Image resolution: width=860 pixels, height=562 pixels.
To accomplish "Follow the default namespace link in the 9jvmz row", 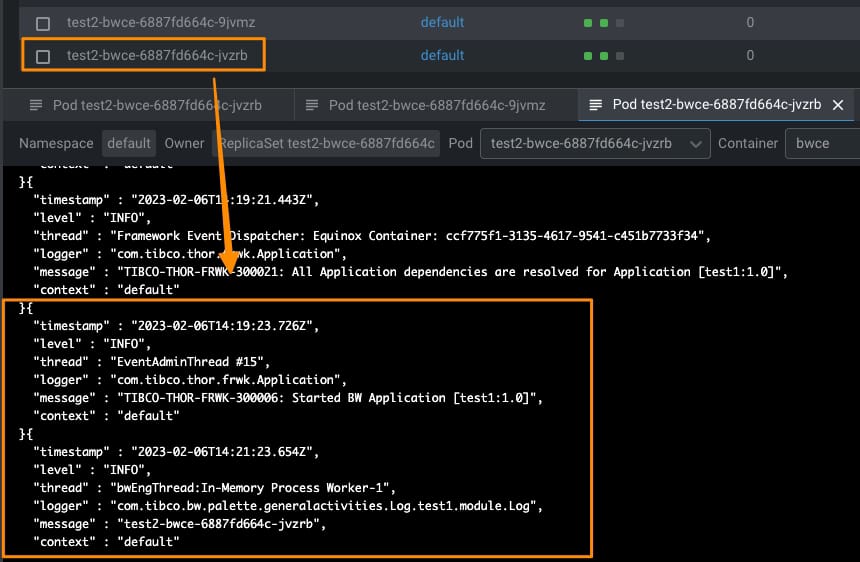I will [442, 22].
